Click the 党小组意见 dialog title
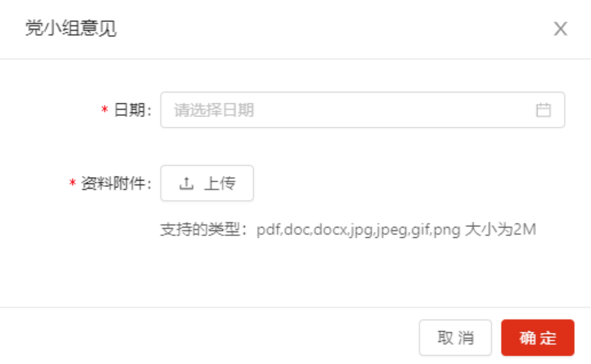Screen dimensions: 591x364 pyautogui.click(x=71, y=28)
